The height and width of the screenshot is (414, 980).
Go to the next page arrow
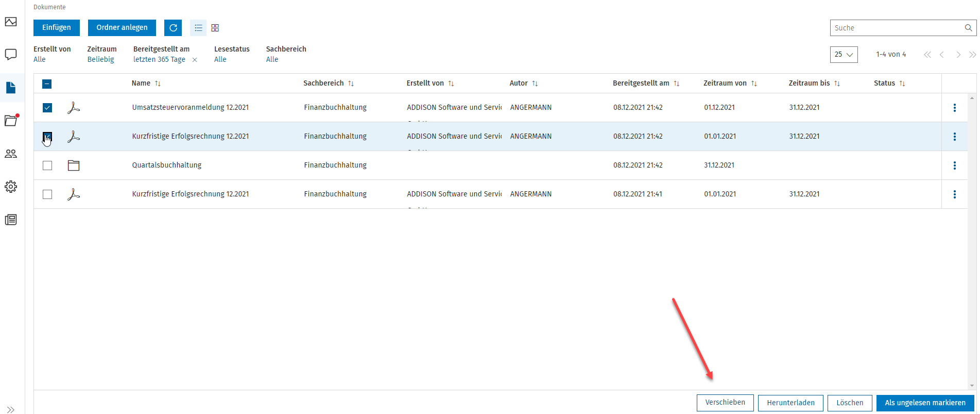pos(958,55)
